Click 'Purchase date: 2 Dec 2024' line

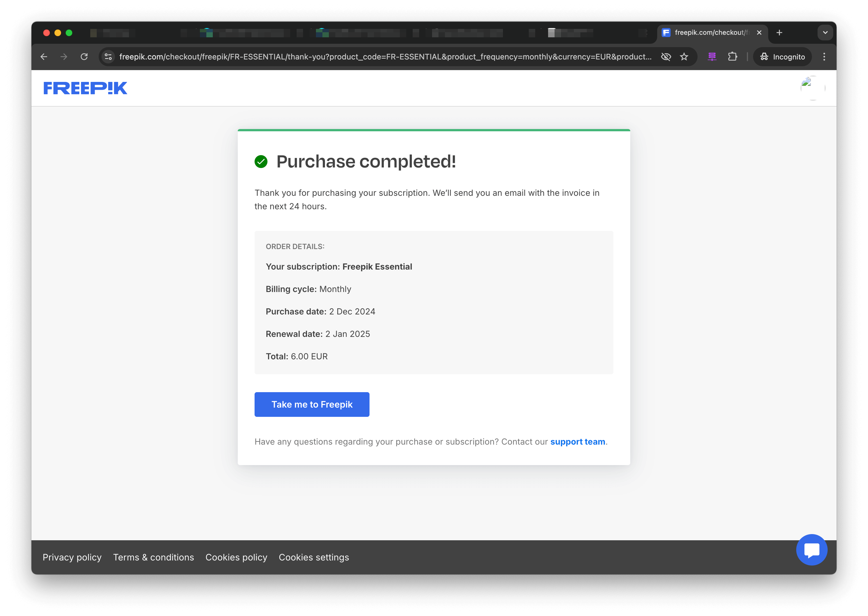point(320,311)
